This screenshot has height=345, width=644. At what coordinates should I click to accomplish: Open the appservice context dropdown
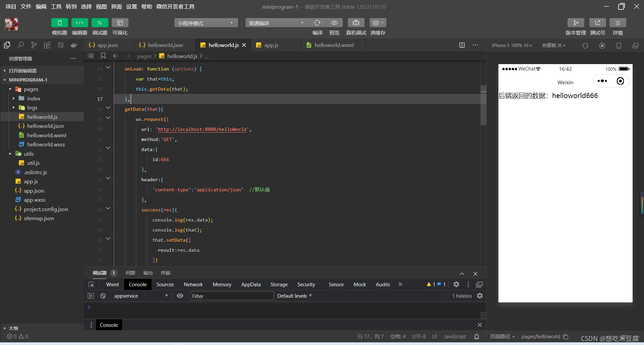tap(141, 296)
